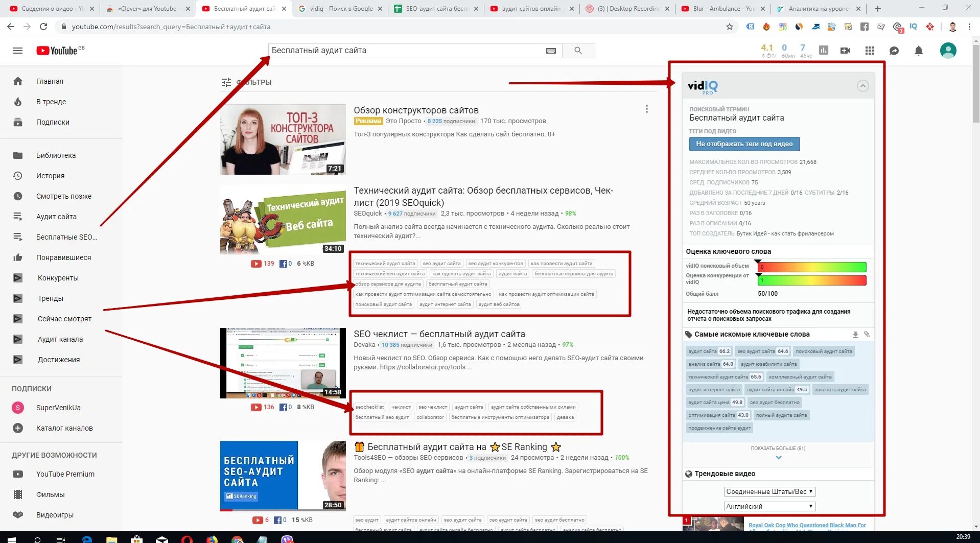Open the Chrome profile avatar

pyautogui.click(x=952, y=27)
